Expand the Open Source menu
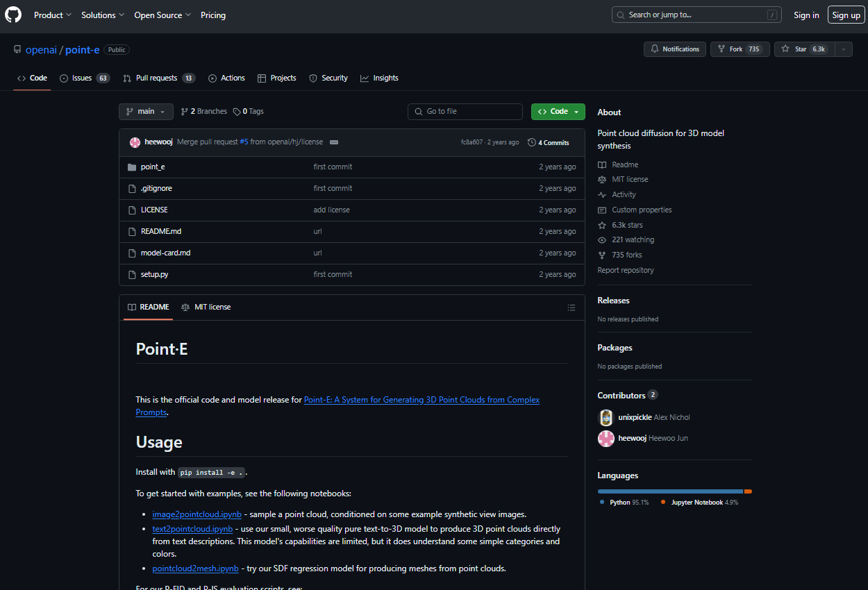Viewport: 868px width, 590px height. [162, 15]
